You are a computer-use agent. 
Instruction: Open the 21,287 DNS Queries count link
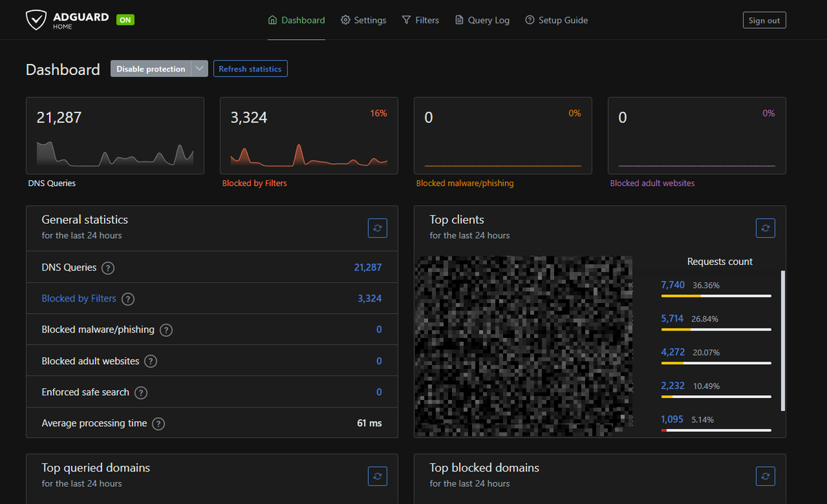point(368,267)
